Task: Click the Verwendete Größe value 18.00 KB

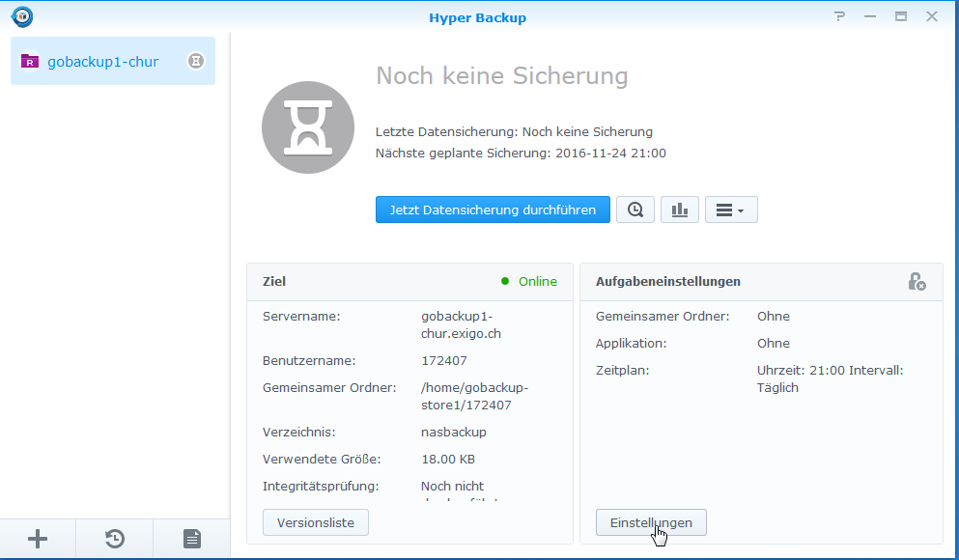Action: 448,460
